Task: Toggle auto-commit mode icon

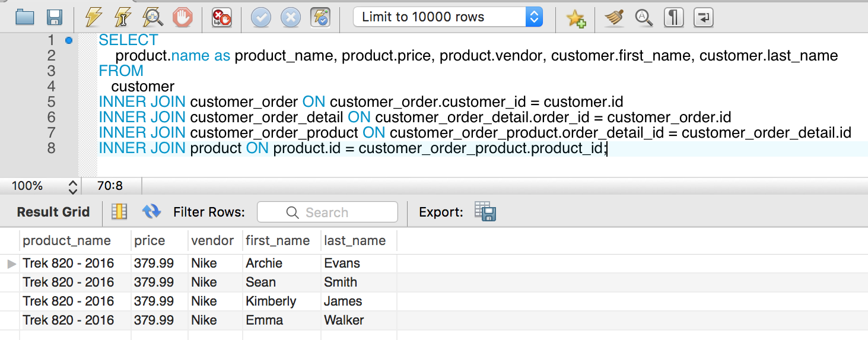Action: point(320,17)
